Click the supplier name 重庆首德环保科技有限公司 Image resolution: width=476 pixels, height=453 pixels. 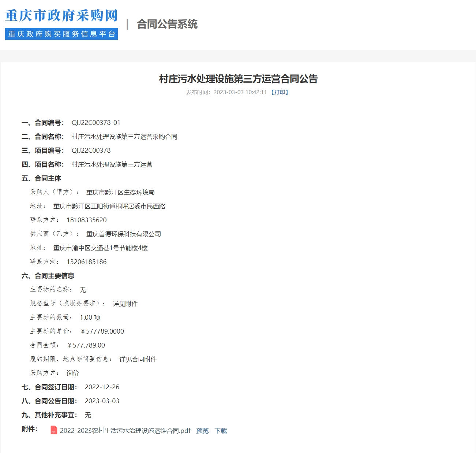pyautogui.click(x=124, y=234)
